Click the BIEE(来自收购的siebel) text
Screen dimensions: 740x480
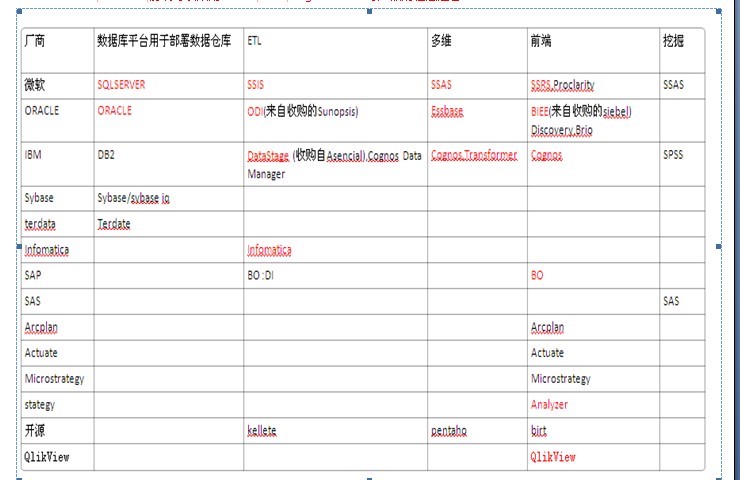click(x=581, y=111)
